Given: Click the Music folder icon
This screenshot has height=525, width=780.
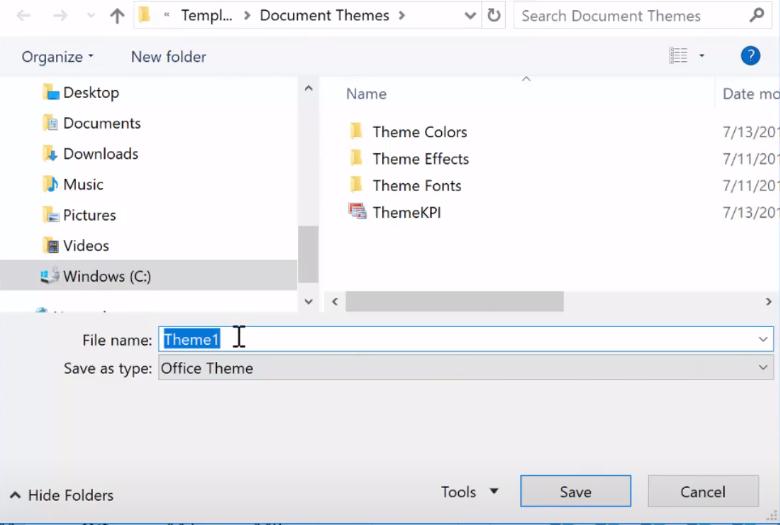Looking at the screenshot, I should tap(50, 184).
